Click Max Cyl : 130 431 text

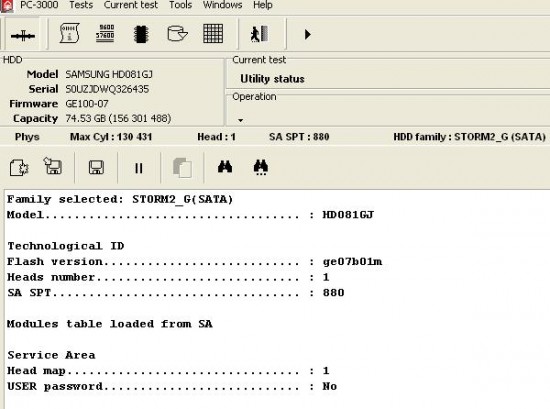click(x=111, y=137)
